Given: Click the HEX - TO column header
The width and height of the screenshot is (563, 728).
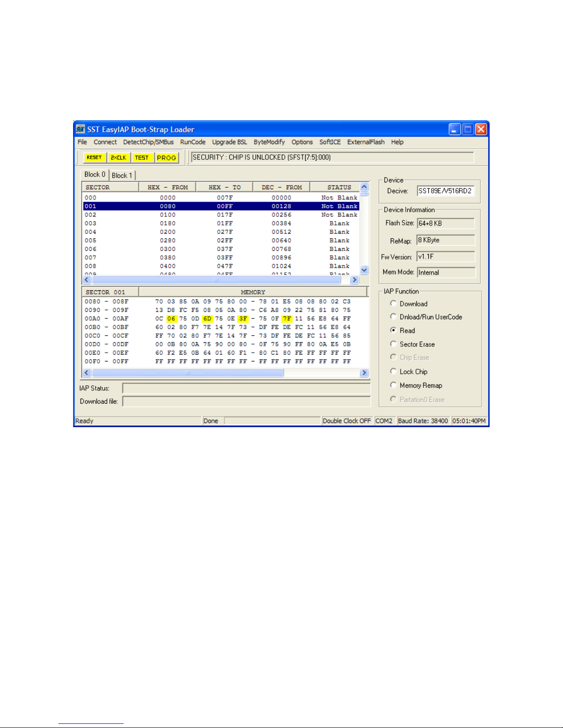Looking at the screenshot, I should [225, 187].
